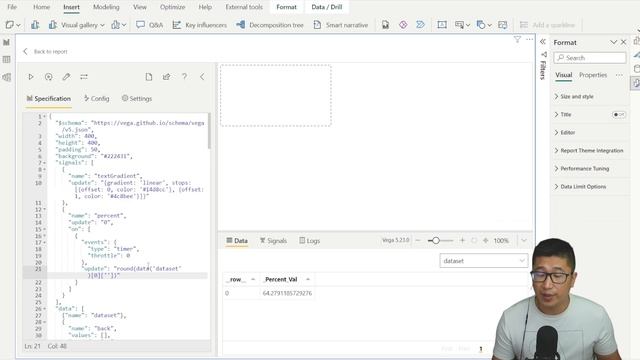This screenshot has width=640, height=360.
Task: Insert a Q&A visual
Action: 150,25
